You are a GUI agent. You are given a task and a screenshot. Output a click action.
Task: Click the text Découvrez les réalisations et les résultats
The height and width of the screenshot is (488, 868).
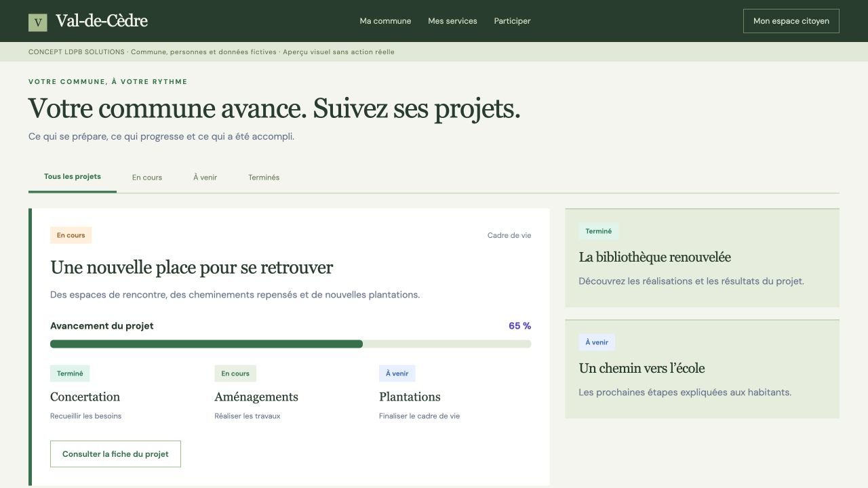tap(692, 281)
